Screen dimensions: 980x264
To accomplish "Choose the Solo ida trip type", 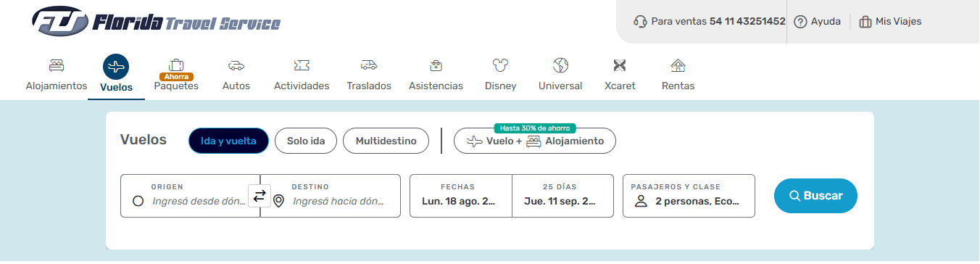I will pyautogui.click(x=306, y=141).
